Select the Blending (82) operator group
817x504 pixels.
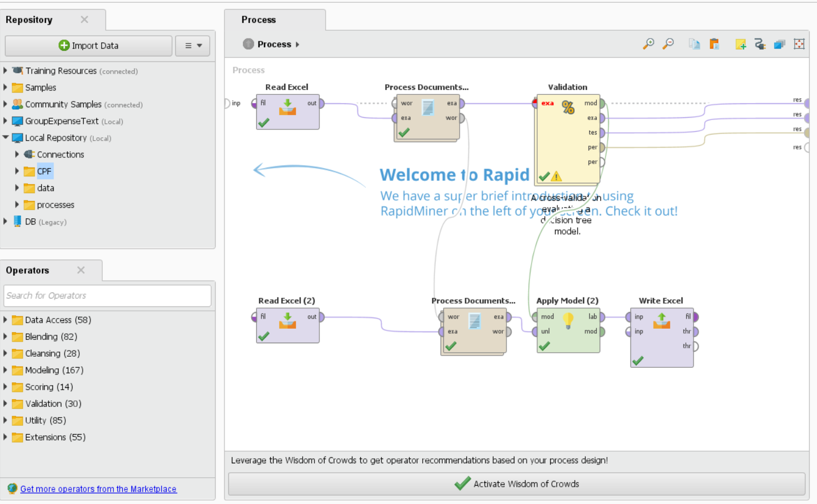pos(51,337)
